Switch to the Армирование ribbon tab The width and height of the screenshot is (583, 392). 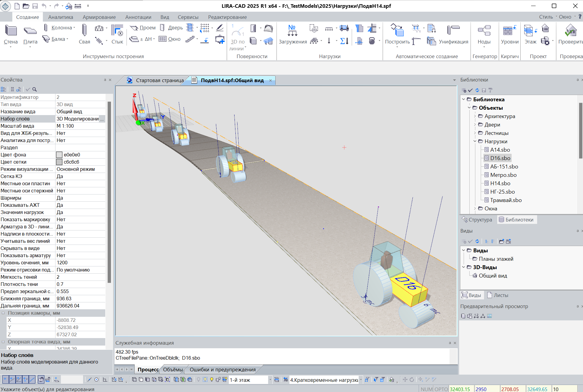point(99,17)
